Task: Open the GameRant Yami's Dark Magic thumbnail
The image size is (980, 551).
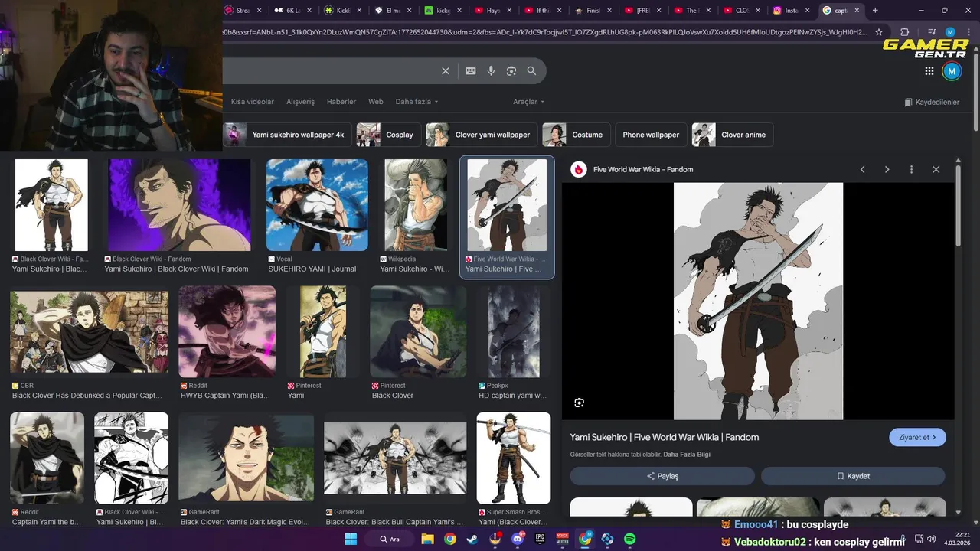Action: tap(246, 458)
